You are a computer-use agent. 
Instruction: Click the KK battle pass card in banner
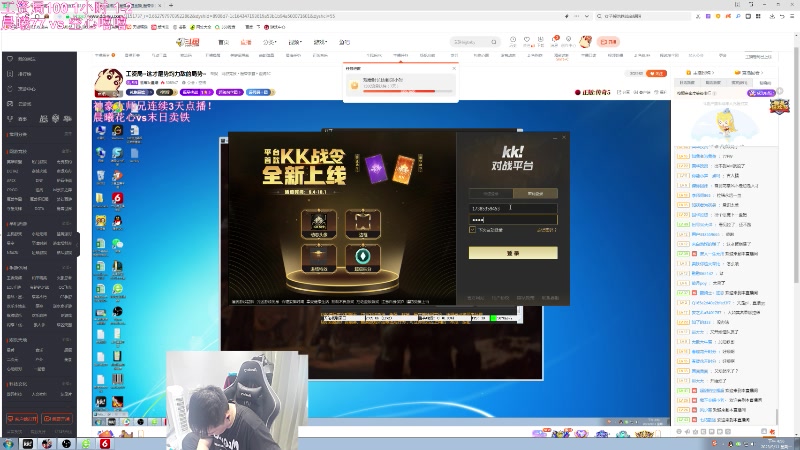(376, 169)
